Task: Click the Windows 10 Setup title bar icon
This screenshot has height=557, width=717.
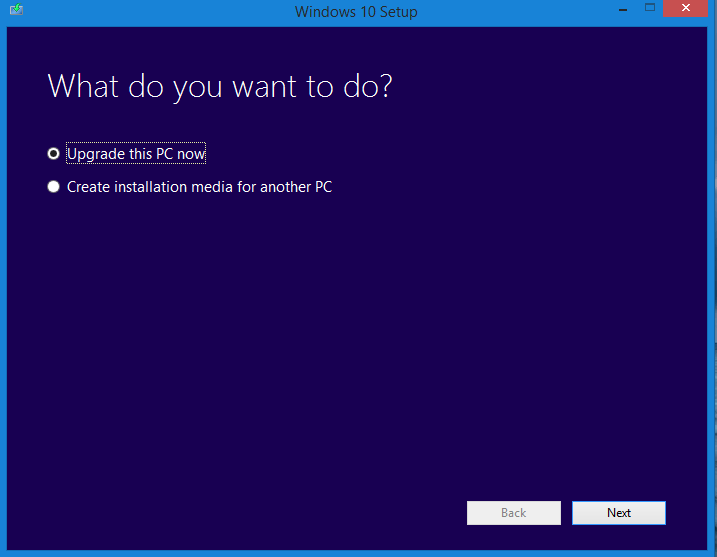Action: coord(16,9)
